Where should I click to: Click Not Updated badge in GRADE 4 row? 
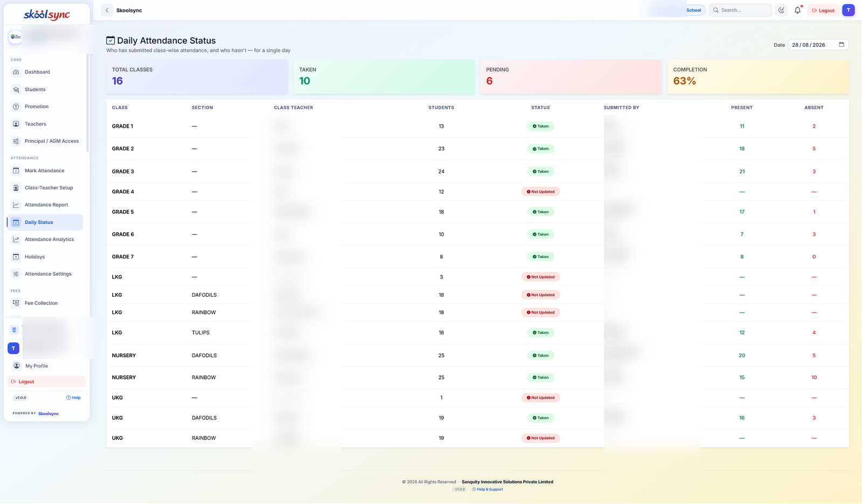coord(540,192)
